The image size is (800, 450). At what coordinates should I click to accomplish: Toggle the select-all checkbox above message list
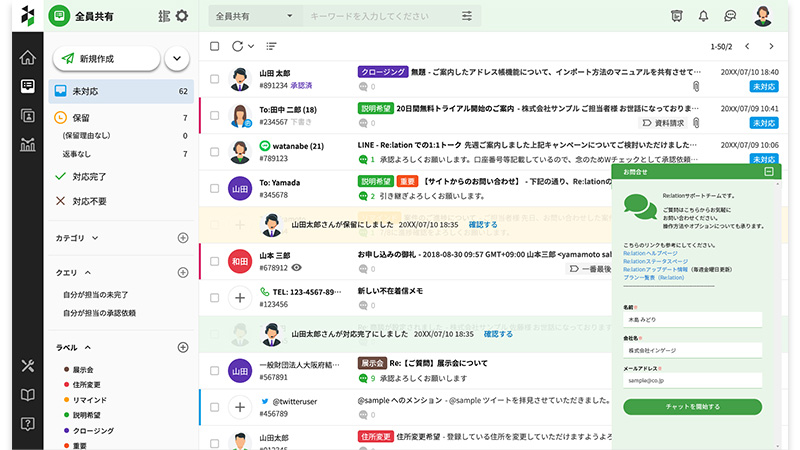(214, 46)
